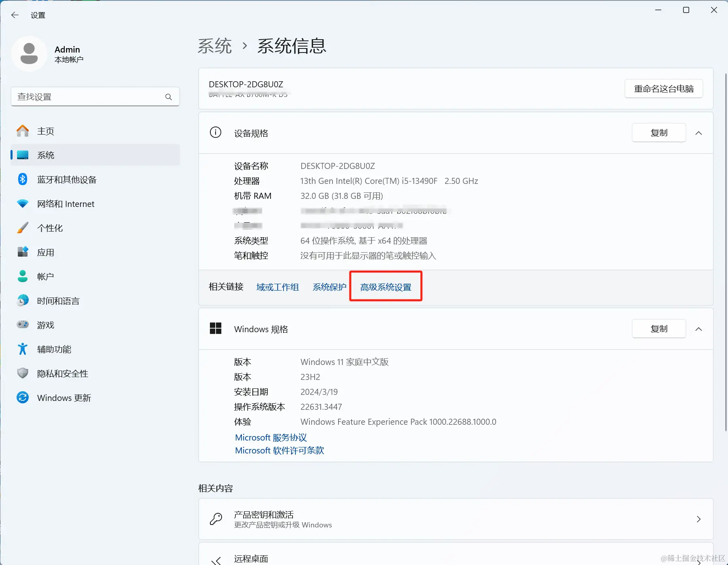Select the 系统 monitor icon
This screenshot has width=728, height=565.
(x=23, y=155)
